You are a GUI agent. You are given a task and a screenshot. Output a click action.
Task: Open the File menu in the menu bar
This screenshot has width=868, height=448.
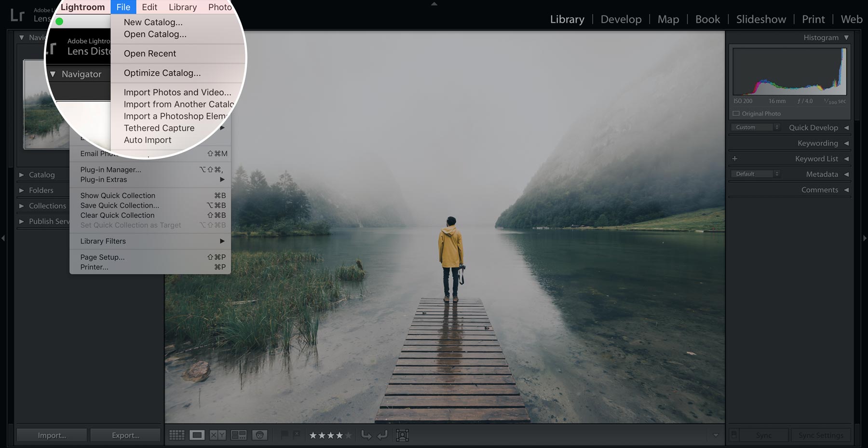click(123, 7)
